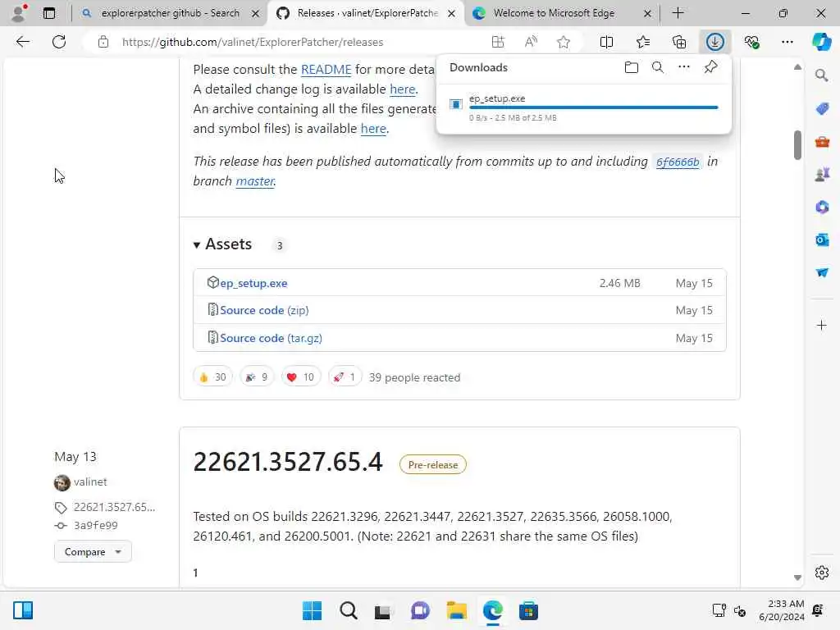The image size is (840, 630).
Task: Refresh the current page
Action: pyautogui.click(x=59, y=42)
